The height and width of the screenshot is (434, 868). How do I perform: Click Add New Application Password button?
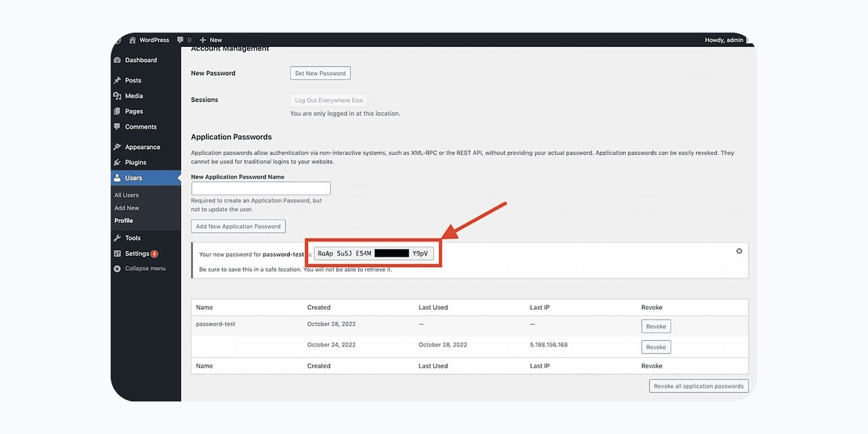point(238,226)
